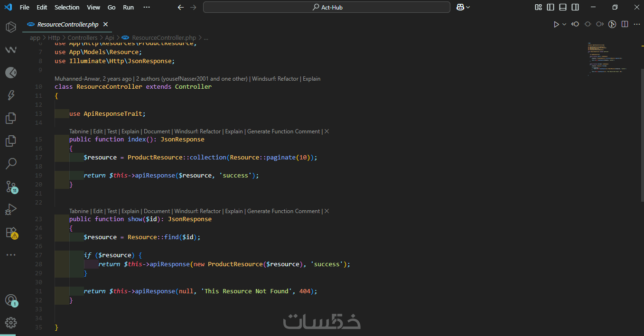Open the dropdown arrow next to the run button
The image size is (644, 336).
tap(564, 24)
